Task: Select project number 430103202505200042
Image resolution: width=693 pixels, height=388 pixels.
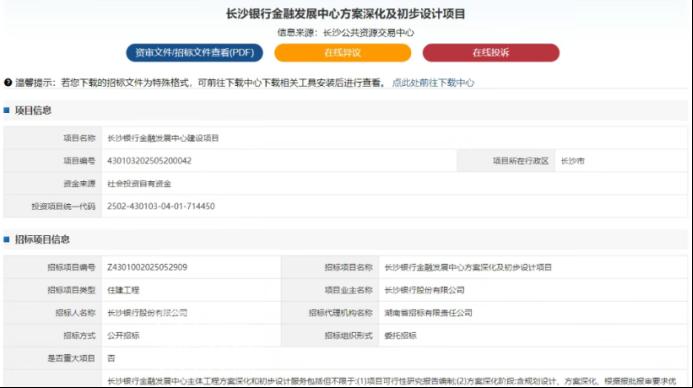Action: tap(149, 161)
